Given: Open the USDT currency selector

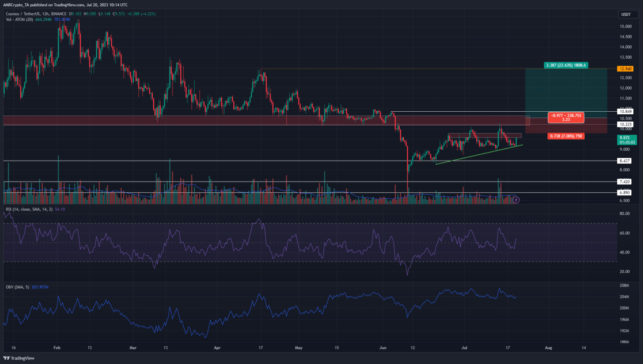Looking at the screenshot, I should [626, 14].
